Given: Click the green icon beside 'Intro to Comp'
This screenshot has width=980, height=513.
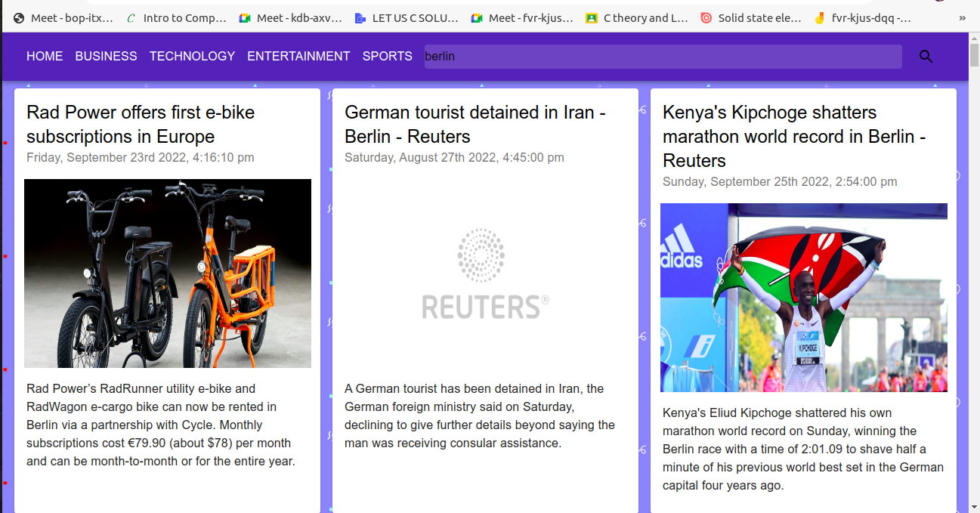Looking at the screenshot, I should (x=131, y=18).
